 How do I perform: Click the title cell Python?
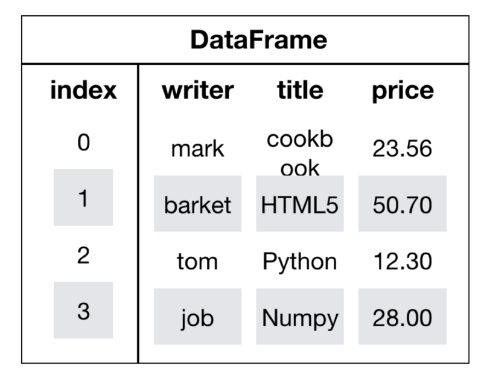tap(300, 262)
